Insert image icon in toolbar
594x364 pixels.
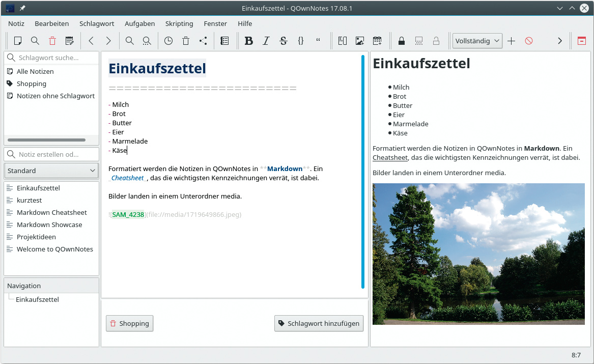tap(360, 41)
